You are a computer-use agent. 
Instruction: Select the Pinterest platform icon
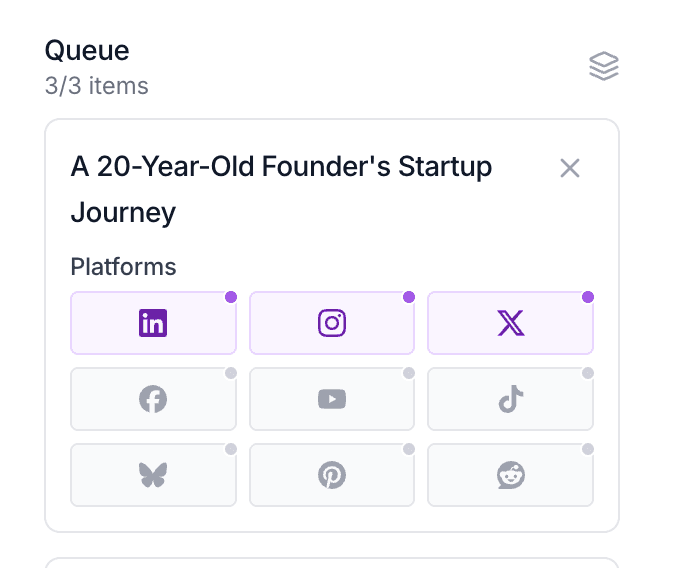click(332, 476)
